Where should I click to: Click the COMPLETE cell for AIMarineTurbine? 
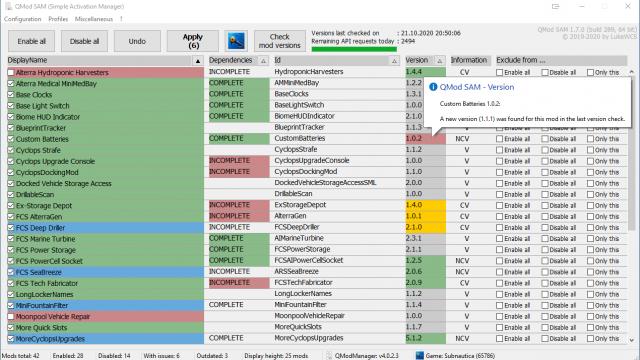[239, 238]
